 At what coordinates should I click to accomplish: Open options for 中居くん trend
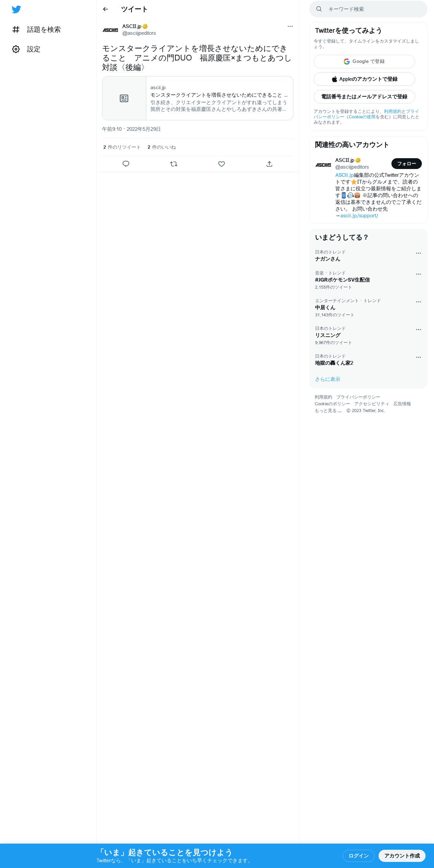pos(418,302)
